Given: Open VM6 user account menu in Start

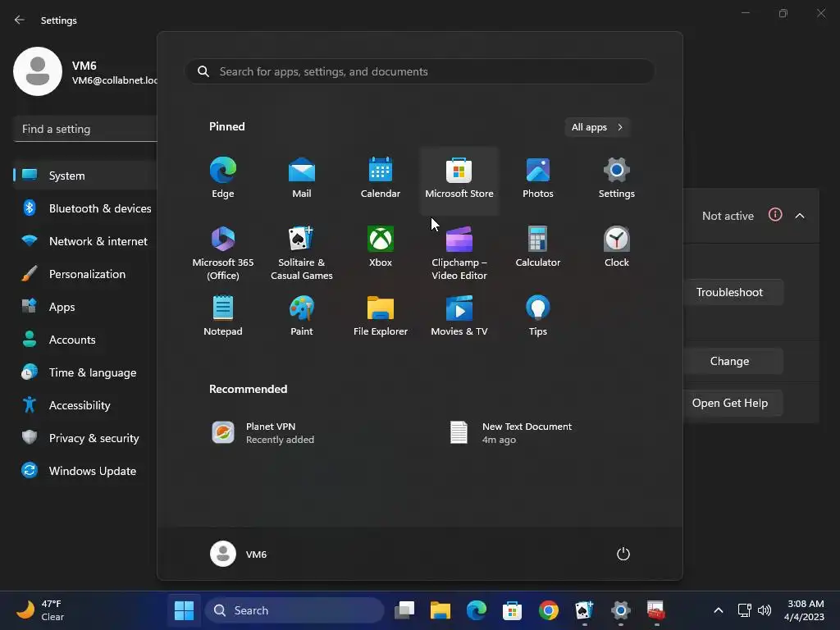Looking at the screenshot, I should coord(239,554).
